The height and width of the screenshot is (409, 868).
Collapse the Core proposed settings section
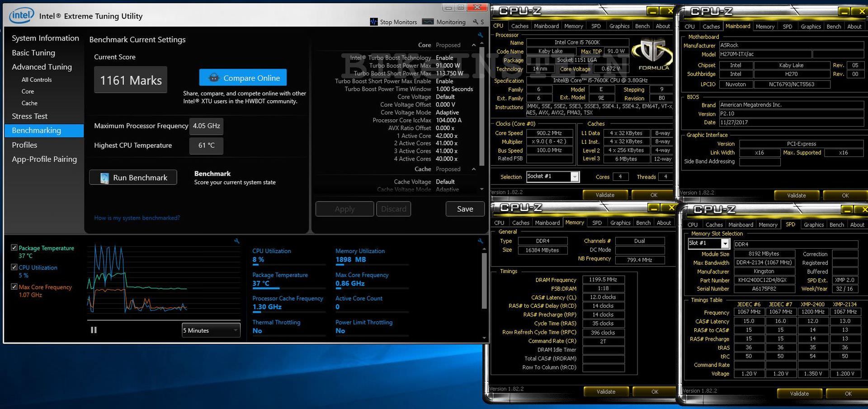[473, 45]
